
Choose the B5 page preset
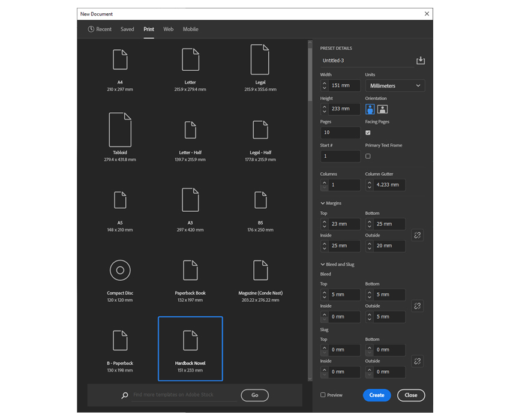pos(260,200)
